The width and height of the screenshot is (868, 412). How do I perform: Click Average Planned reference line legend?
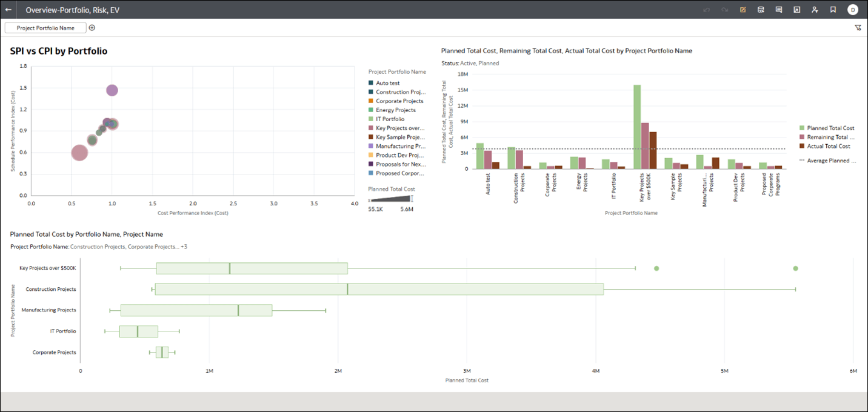tap(828, 161)
